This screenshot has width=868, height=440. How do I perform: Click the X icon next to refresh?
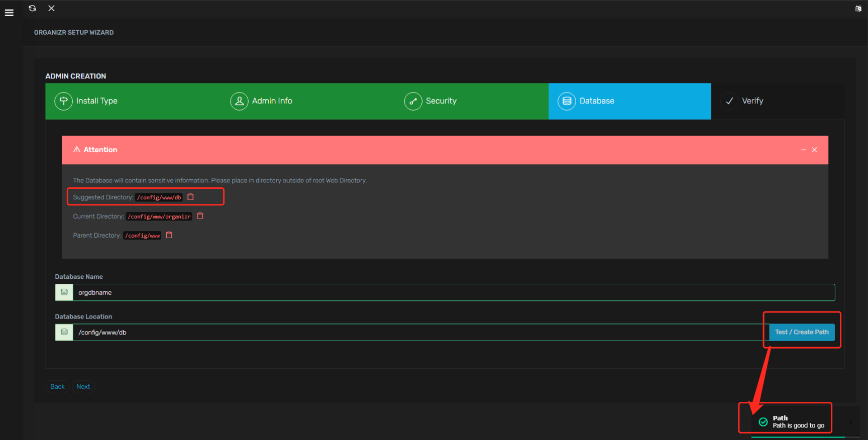pos(51,8)
